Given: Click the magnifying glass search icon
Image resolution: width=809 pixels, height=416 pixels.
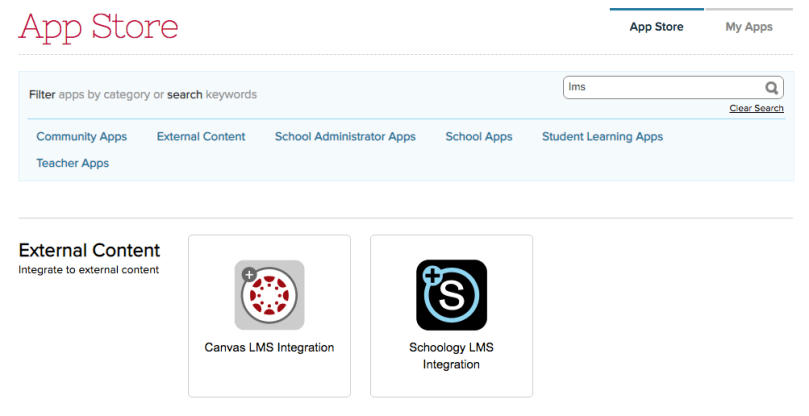Looking at the screenshot, I should point(771,88).
